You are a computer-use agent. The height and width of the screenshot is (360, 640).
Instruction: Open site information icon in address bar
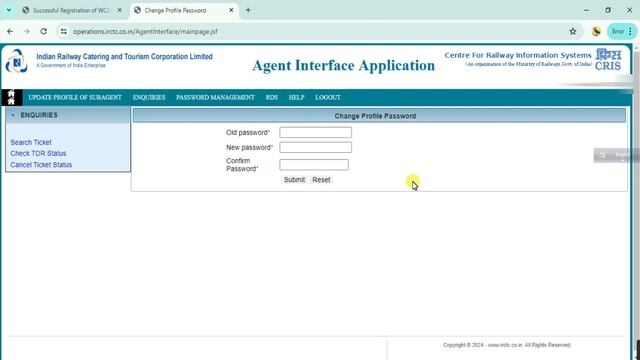[x=64, y=31]
